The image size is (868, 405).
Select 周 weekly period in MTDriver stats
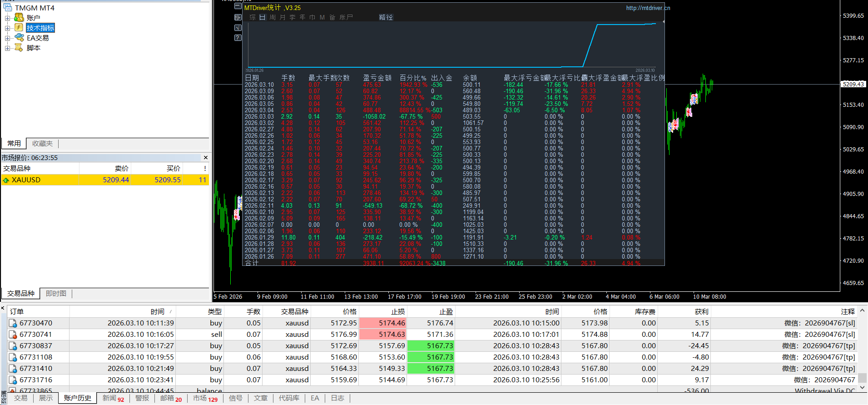click(x=273, y=17)
